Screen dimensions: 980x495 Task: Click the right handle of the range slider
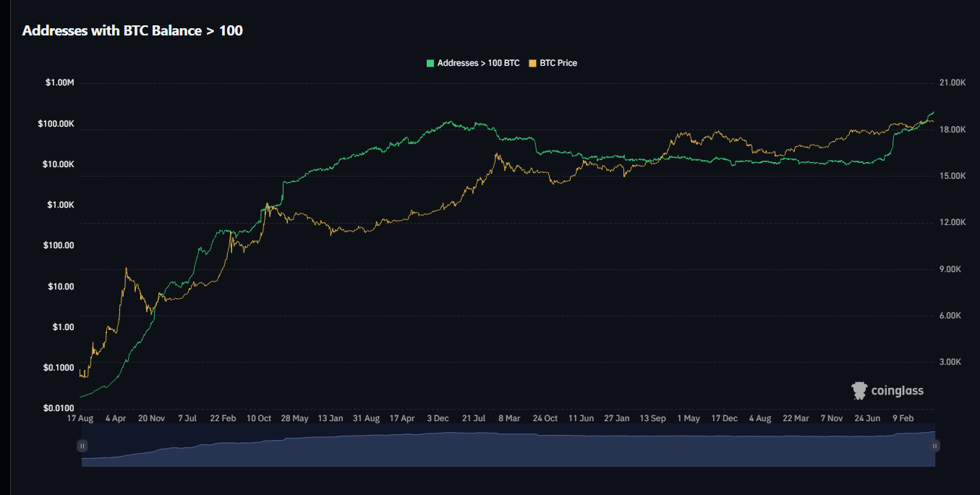tap(934, 446)
